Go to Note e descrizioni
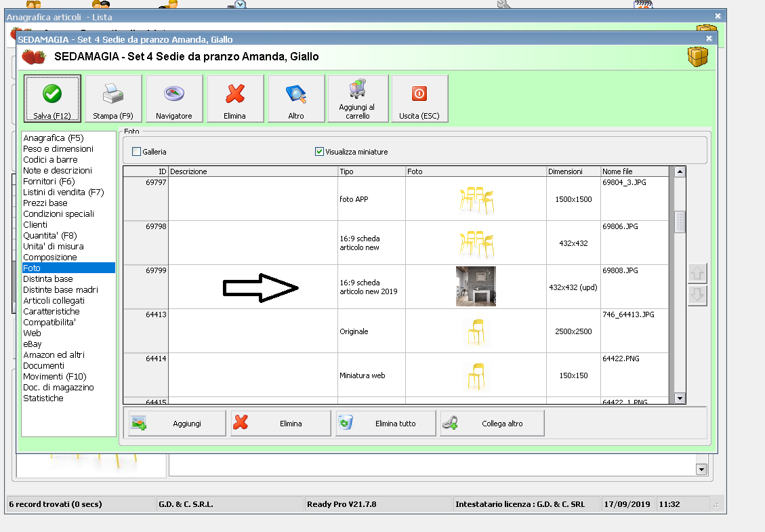The image size is (765, 532). click(58, 170)
